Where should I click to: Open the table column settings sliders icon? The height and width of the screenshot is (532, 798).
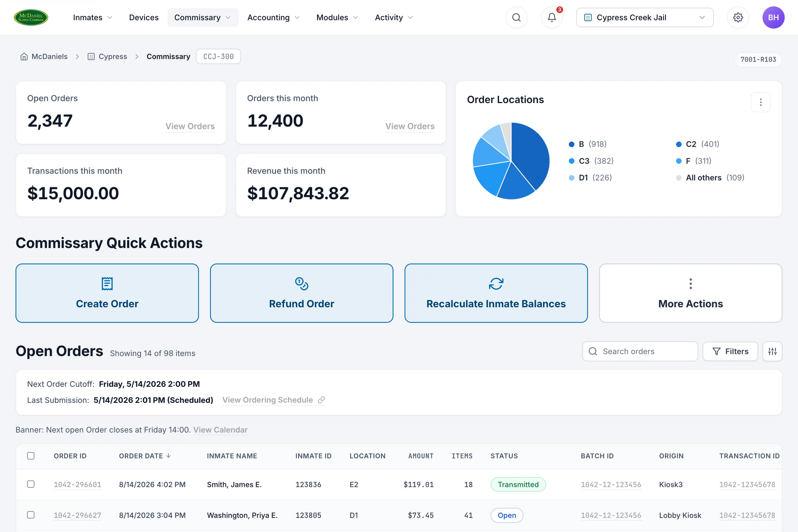coord(772,351)
